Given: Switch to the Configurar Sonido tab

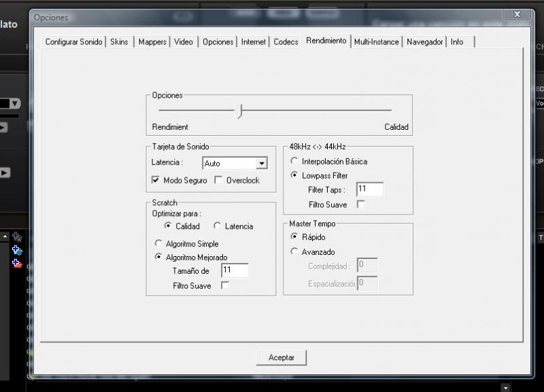Looking at the screenshot, I should pyautogui.click(x=73, y=42).
